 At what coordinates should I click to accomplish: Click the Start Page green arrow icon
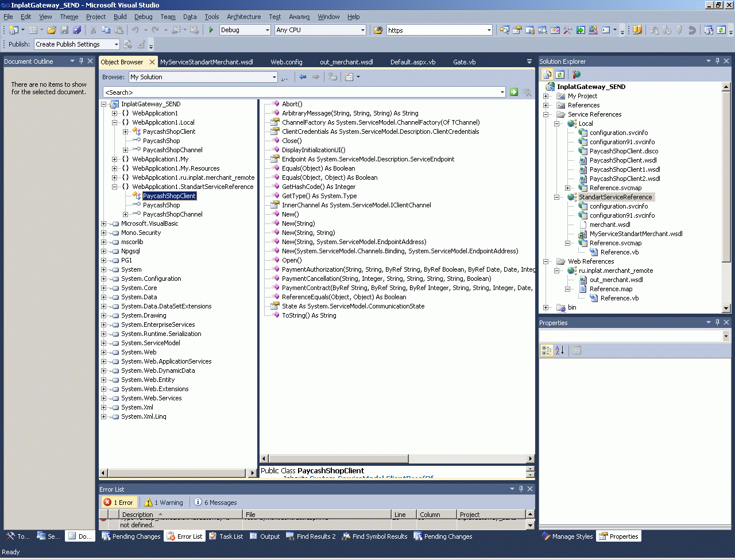(x=581, y=30)
